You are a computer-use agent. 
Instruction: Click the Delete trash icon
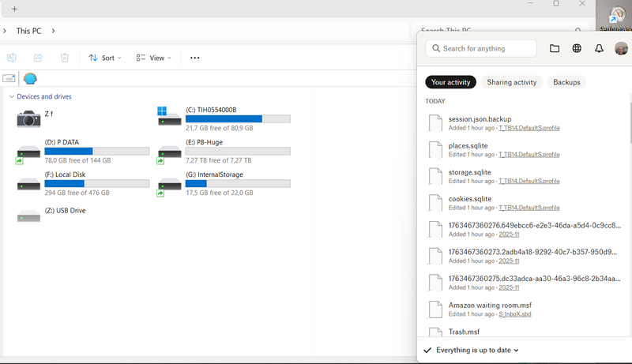(x=65, y=58)
